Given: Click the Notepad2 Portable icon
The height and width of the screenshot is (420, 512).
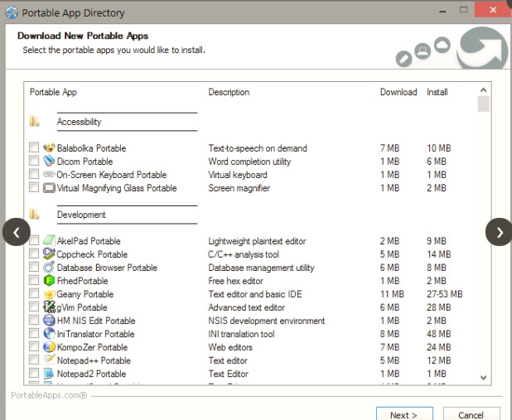Looking at the screenshot, I should click(x=49, y=374).
